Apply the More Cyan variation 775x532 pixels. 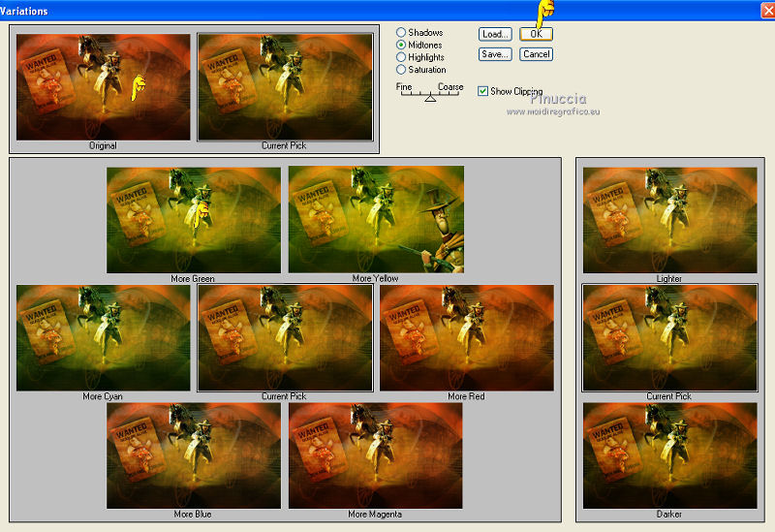[x=103, y=337]
